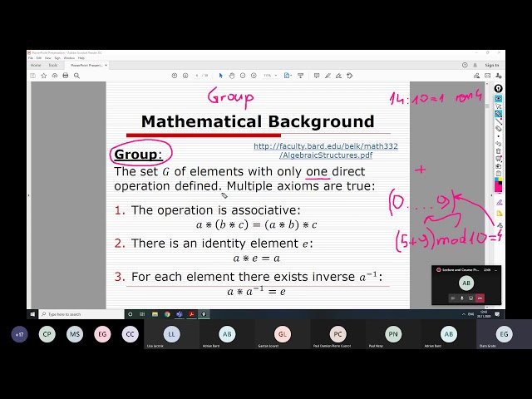Undo the last annotation stroke
Viewport: 532px width, 399px height.
tap(498, 144)
